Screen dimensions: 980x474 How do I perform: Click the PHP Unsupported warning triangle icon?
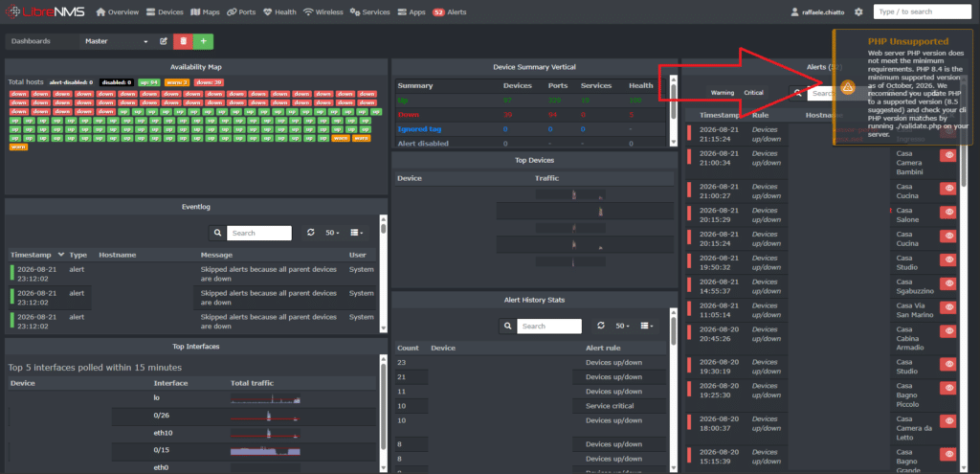848,87
